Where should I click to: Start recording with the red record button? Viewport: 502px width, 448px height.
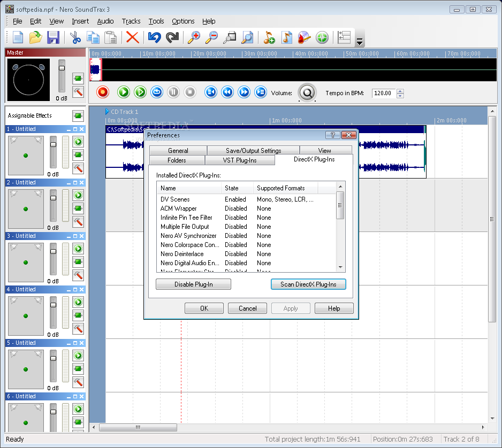(103, 92)
